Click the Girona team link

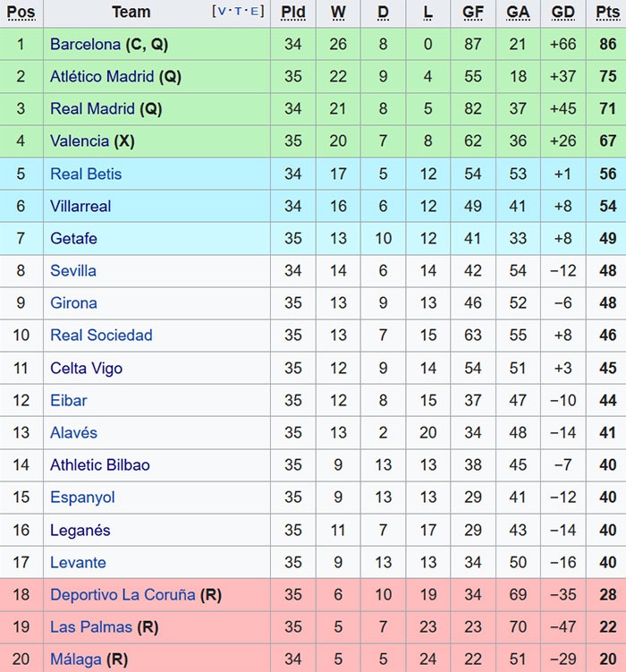(x=73, y=302)
